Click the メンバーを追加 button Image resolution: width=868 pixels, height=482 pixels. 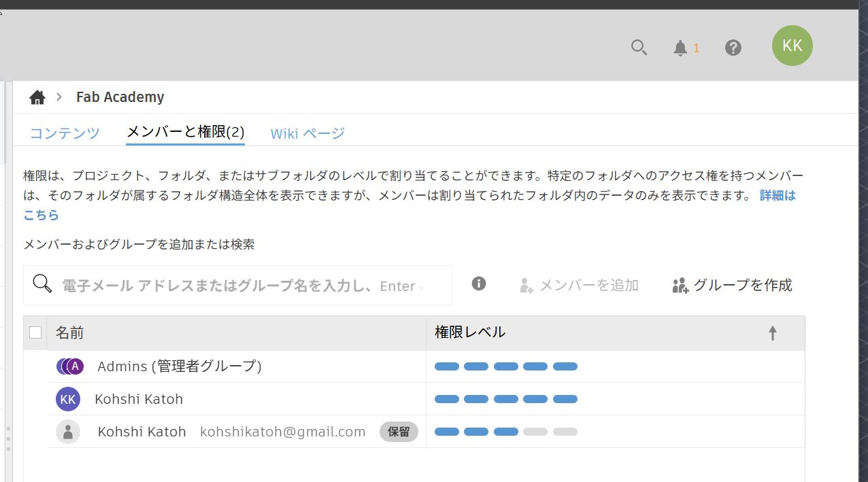579,285
